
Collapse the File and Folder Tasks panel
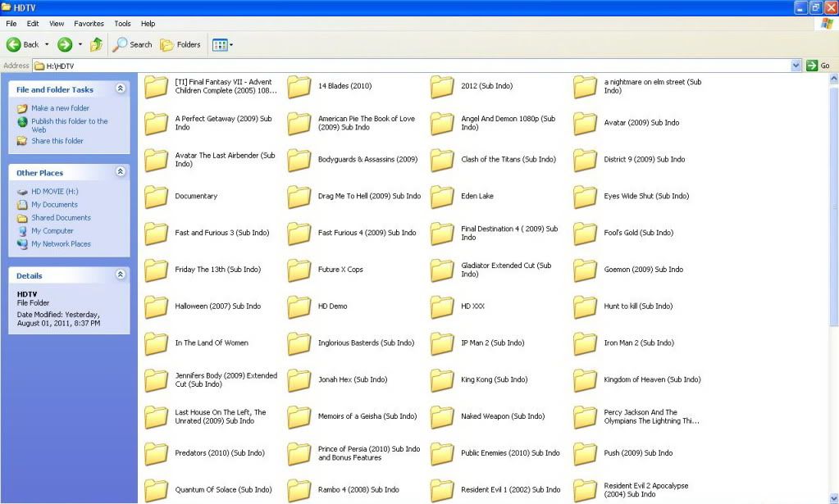pos(121,89)
